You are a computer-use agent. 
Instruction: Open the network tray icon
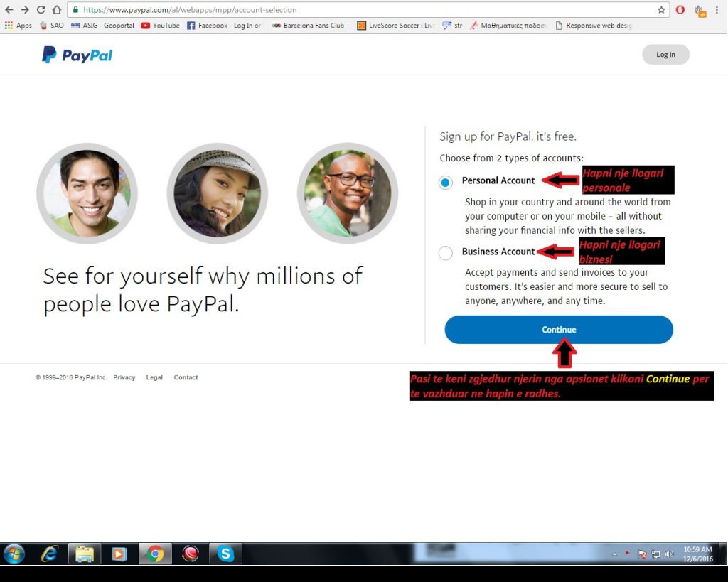coord(655,554)
